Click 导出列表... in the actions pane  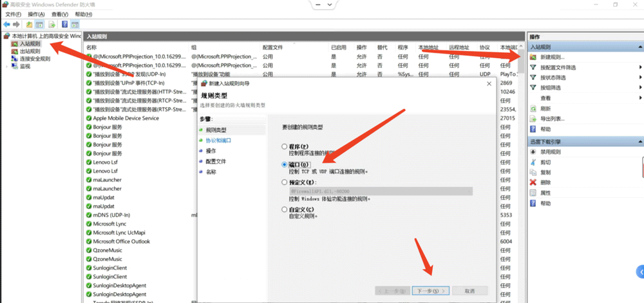coord(553,119)
